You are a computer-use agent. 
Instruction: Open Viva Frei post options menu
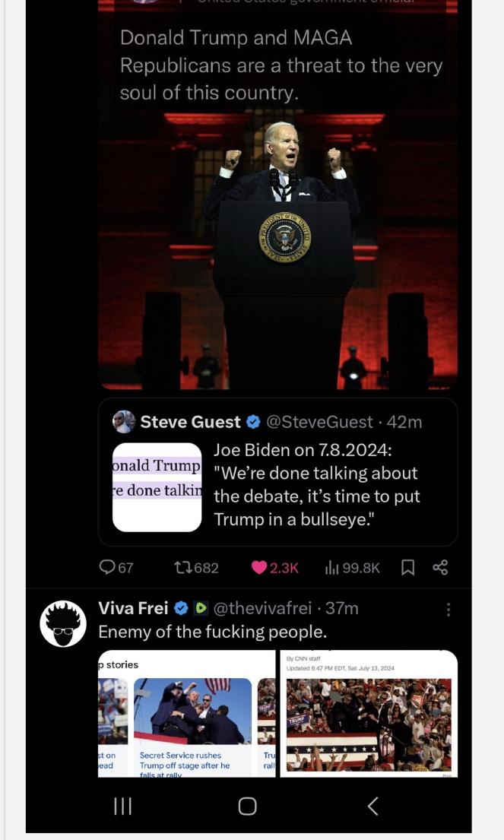(449, 610)
